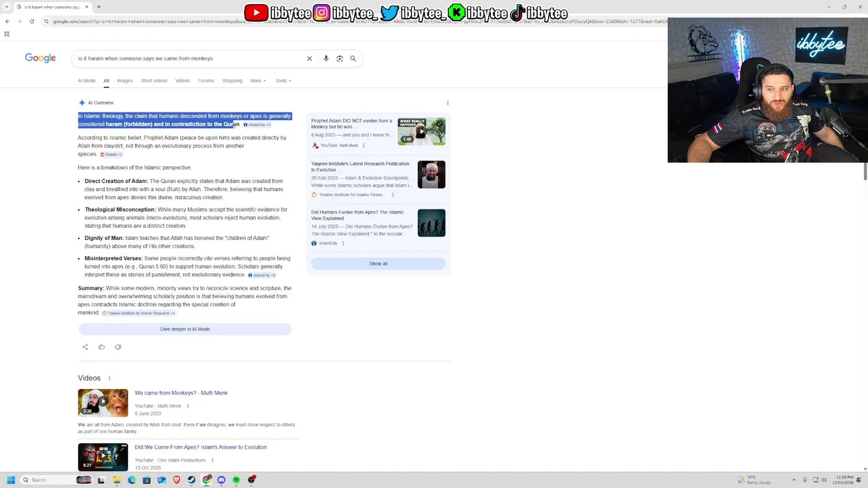This screenshot has height=488, width=868.
Task: Open 'We came from Monkeys? - Mufti Menk' link
Action: tap(181, 393)
